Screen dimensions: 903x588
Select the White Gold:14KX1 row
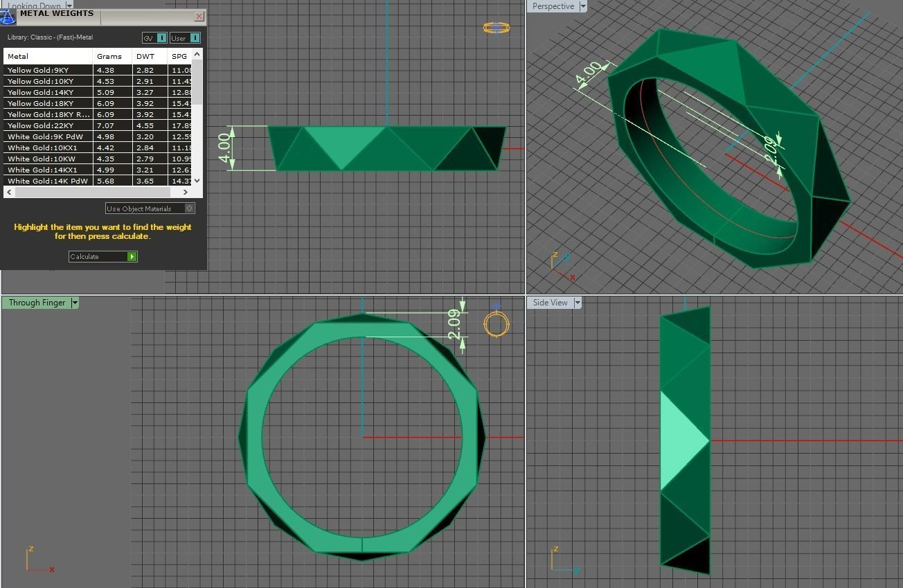click(x=98, y=170)
